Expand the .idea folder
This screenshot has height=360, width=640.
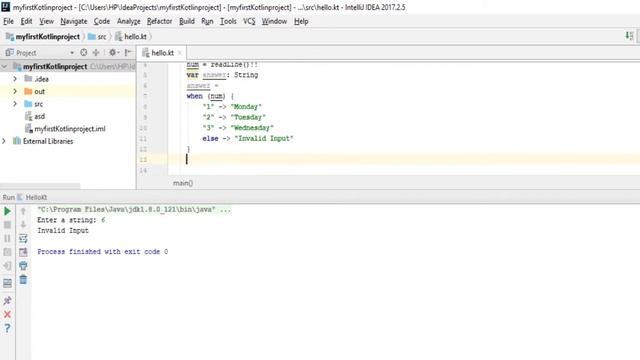[x=15, y=78]
